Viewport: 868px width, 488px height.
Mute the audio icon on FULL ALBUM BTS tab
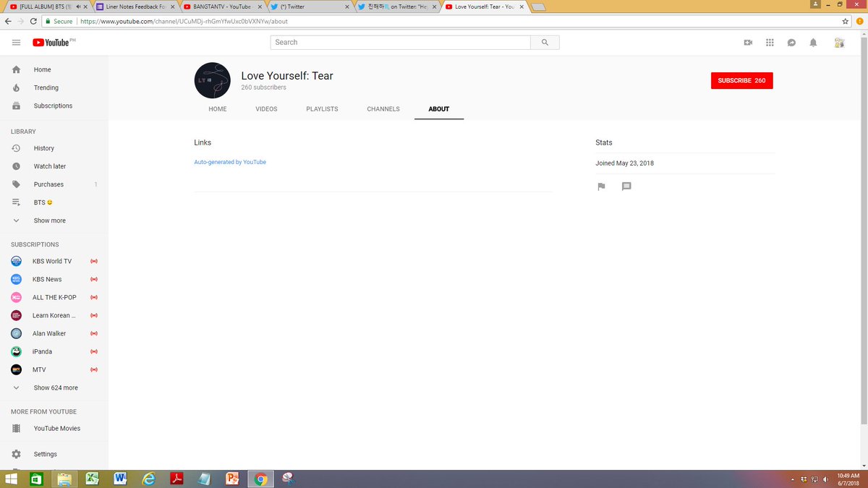pyautogui.click(x=78, y=7)
